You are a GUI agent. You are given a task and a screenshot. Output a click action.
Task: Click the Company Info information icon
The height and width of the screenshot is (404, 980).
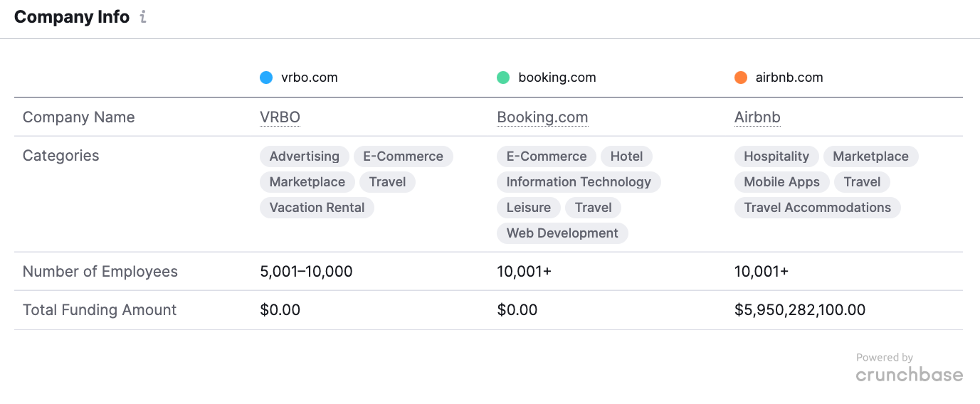[x=143, y=17]
